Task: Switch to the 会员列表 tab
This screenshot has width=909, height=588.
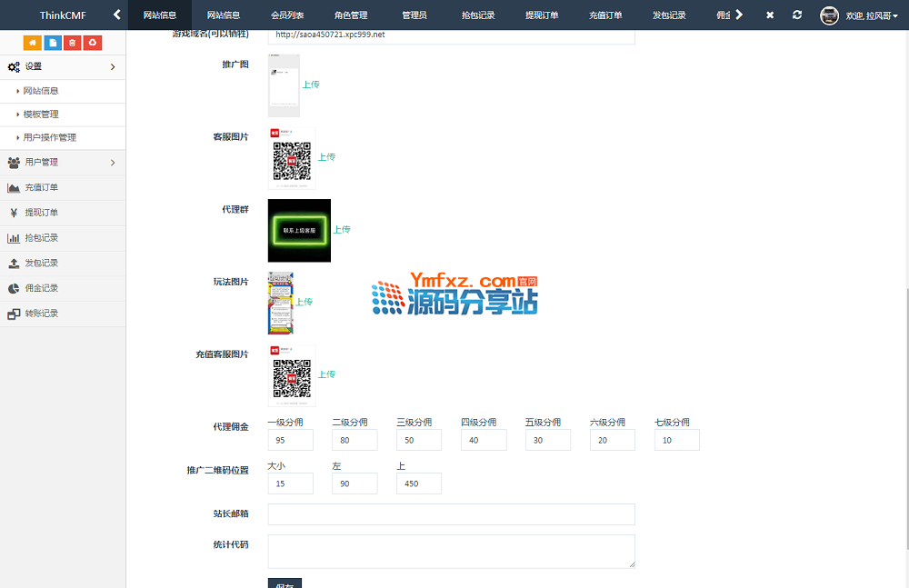Action: tap(287, 15)
